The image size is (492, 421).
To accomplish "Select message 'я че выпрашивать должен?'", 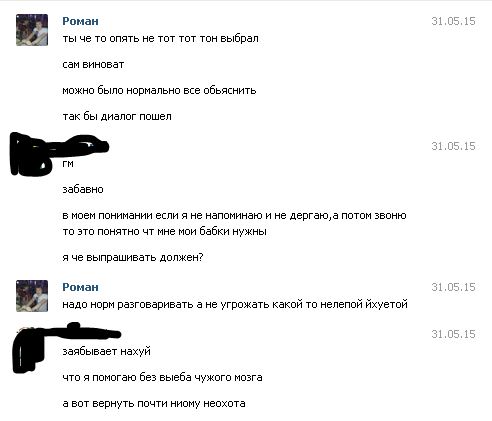I will point(133,257).
